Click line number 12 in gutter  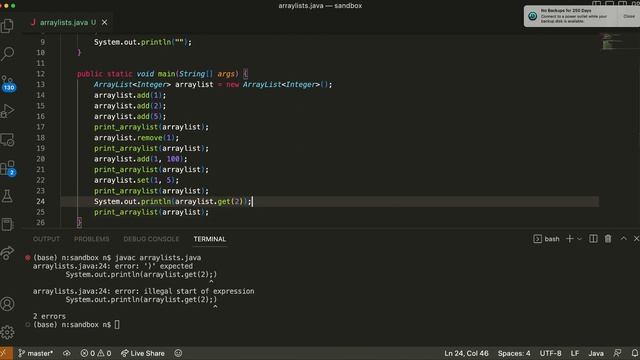pos(40,74)
